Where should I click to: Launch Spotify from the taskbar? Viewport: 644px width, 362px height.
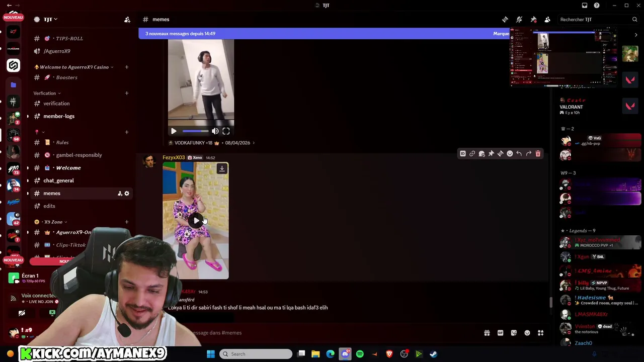360,354
